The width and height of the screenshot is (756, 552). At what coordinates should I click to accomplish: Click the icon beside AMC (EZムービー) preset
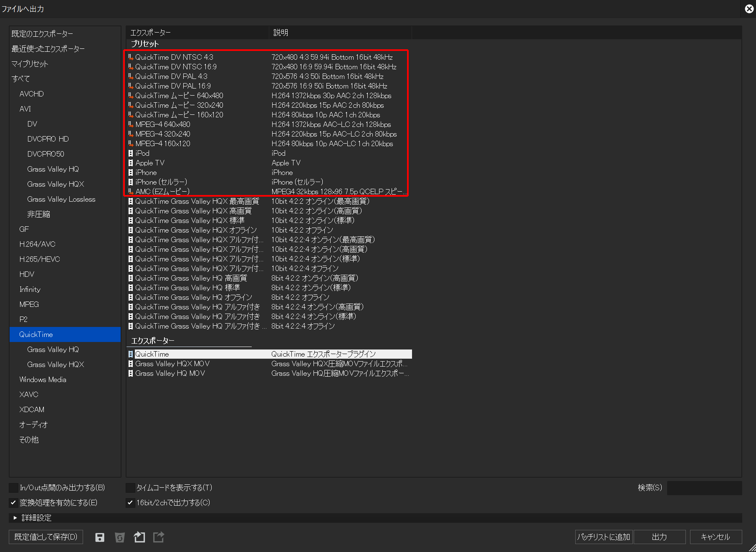point(131,192)
